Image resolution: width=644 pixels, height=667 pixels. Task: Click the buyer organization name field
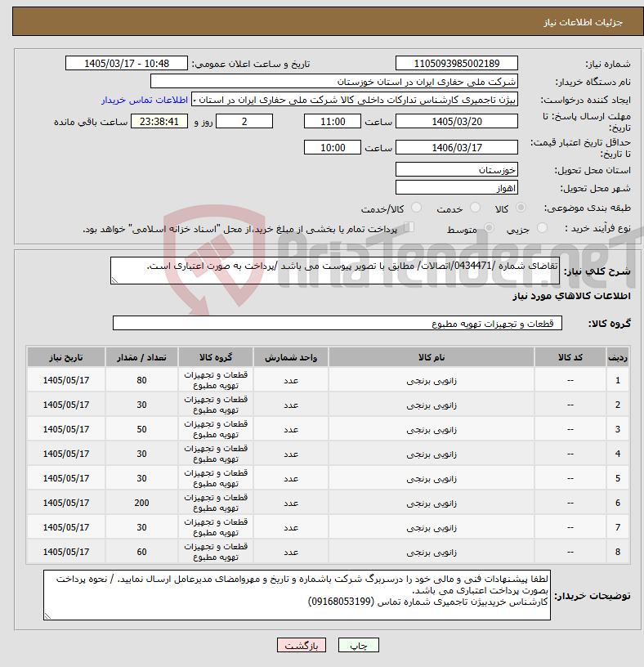pos(334,82)
